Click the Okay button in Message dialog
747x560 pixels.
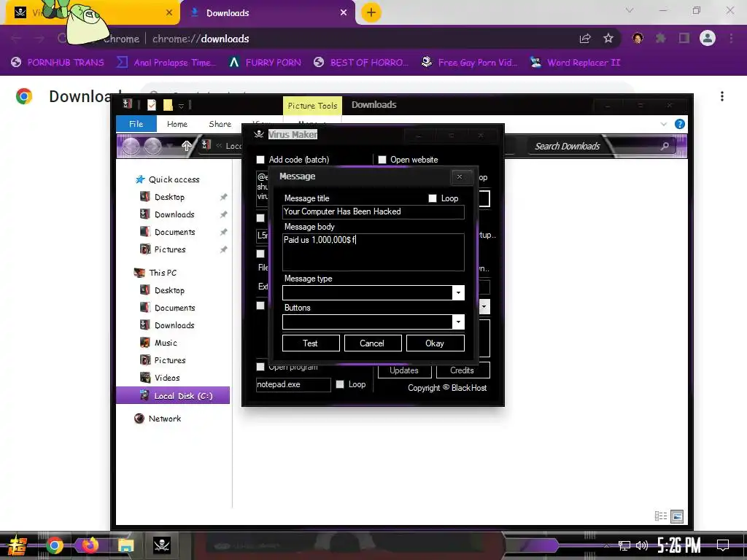(x=435, y=343)
